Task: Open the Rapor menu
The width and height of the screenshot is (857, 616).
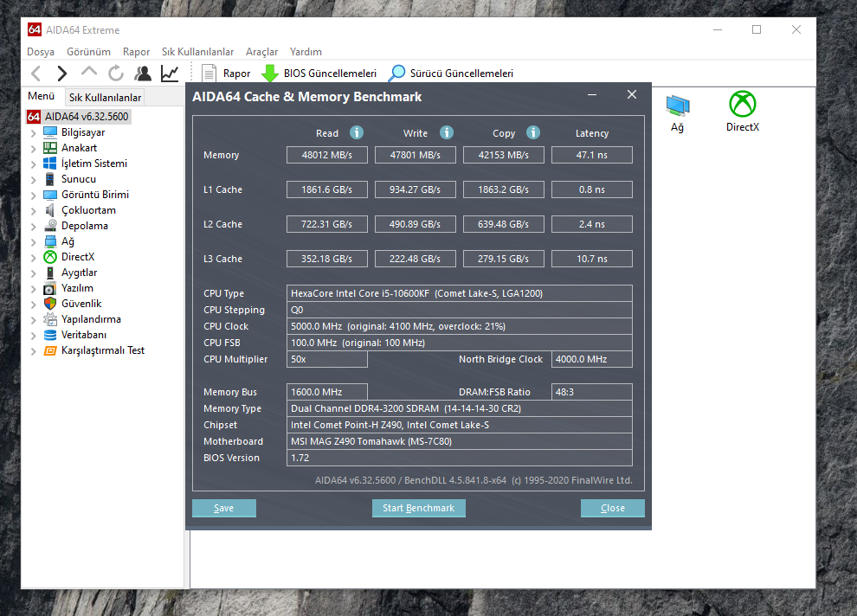Action: (136, 52)
